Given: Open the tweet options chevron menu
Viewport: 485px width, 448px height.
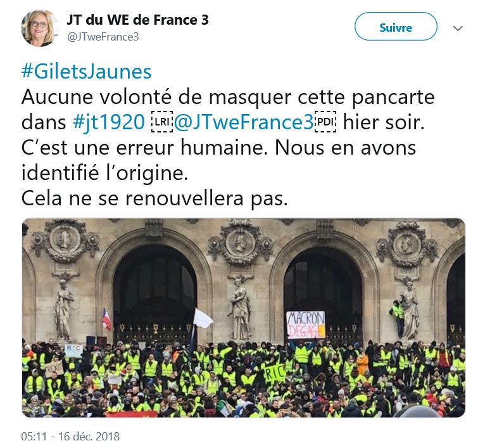Looking at the screenshot, I should click(458, 28).
